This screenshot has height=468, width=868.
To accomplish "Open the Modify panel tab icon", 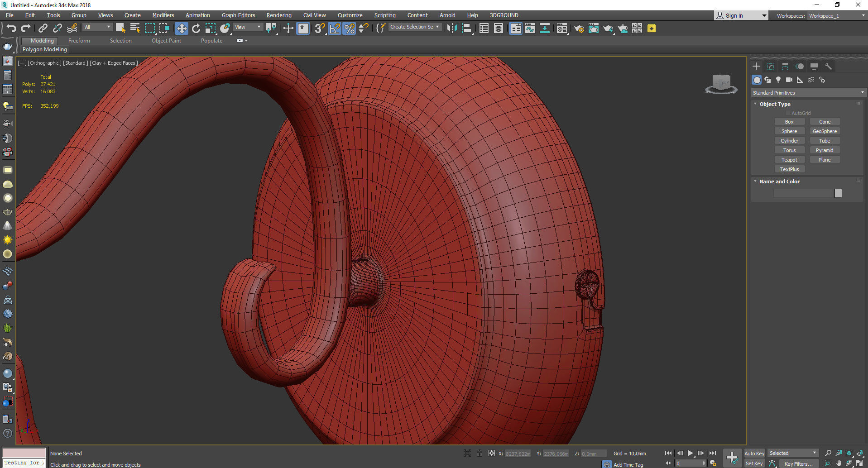I will pyautogui.click(x=771, y=67).
